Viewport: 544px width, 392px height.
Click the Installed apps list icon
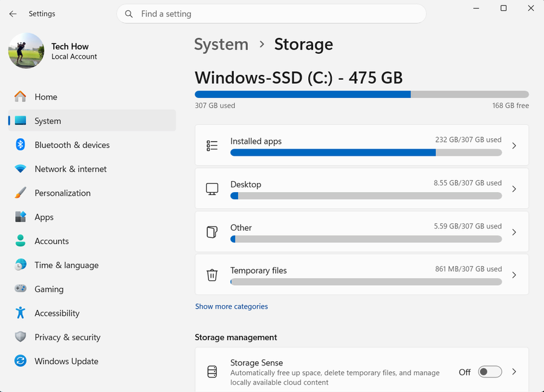click(x=212, y=146)
